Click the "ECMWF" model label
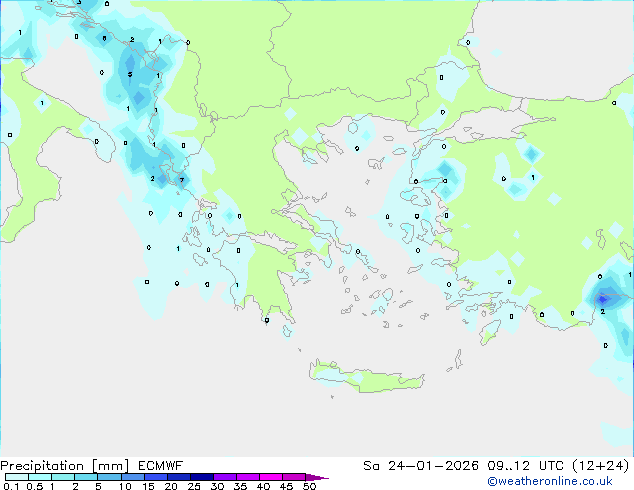The width and height of the screenshot is (634, 490). (x=161, y=466)
